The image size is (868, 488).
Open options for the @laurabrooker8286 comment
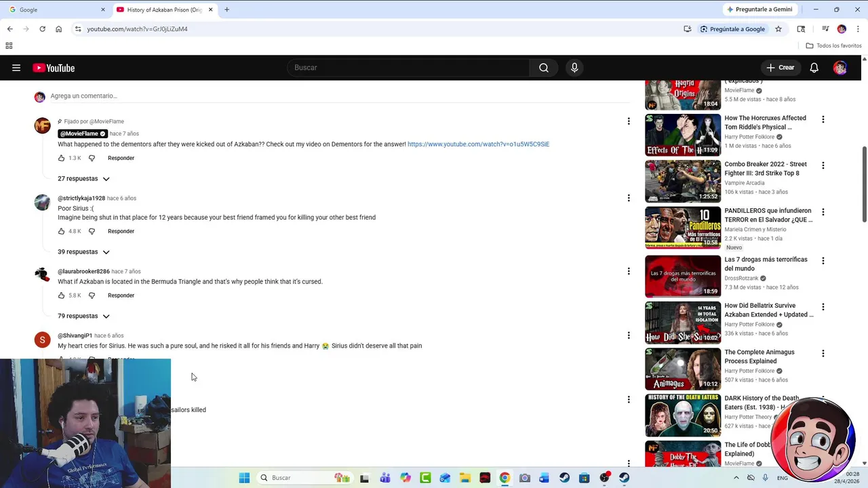629,271
